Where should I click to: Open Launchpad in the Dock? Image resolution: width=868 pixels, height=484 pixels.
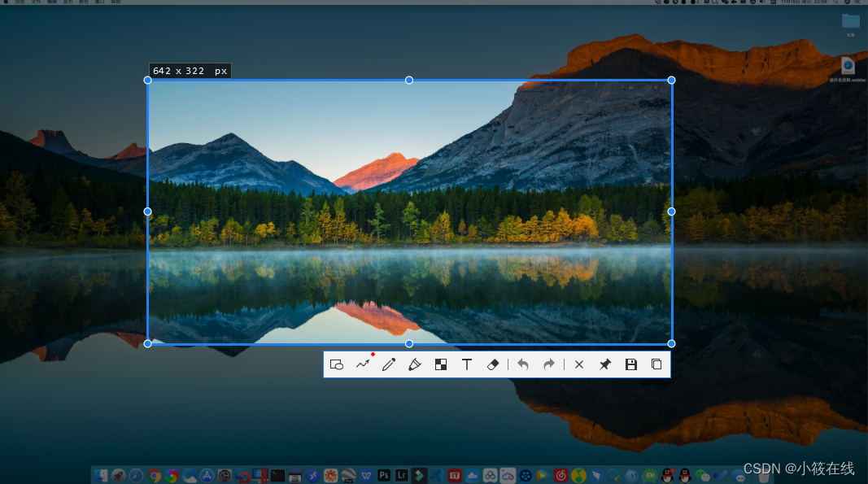point(119,475)
